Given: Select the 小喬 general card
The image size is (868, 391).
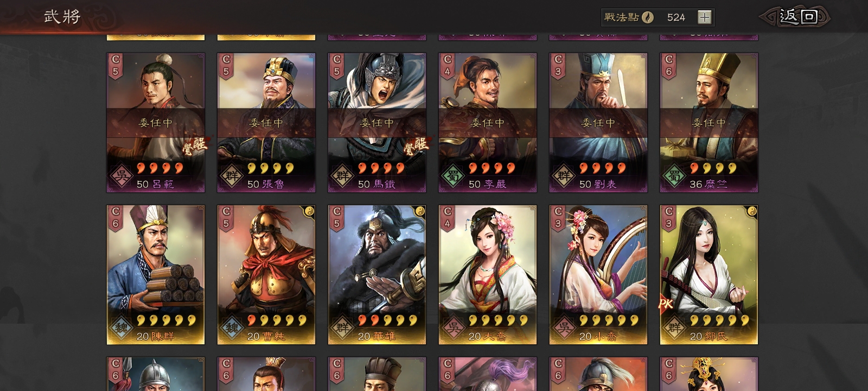Looking at the screenshot, I should [x=598, y=275].
